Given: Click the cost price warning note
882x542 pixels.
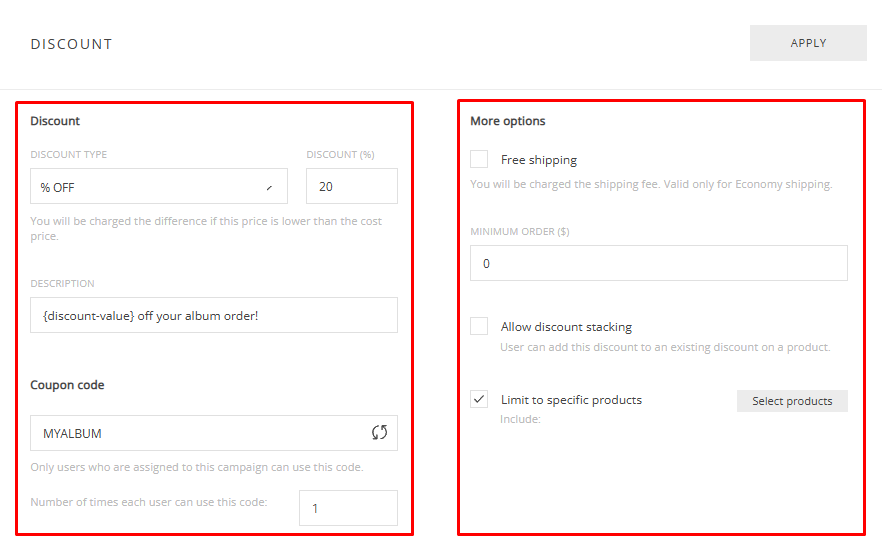Looking at the screenshot, I should pos(206,229).
